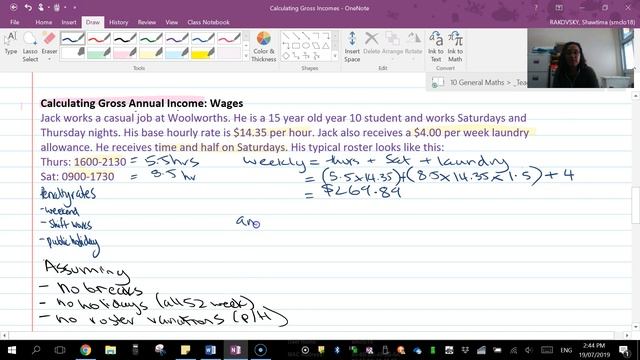Open the Action Center notifications icon

point(624,350)
